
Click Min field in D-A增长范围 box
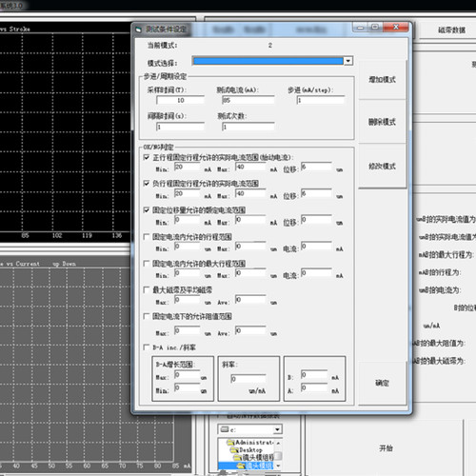coord(188,388)
